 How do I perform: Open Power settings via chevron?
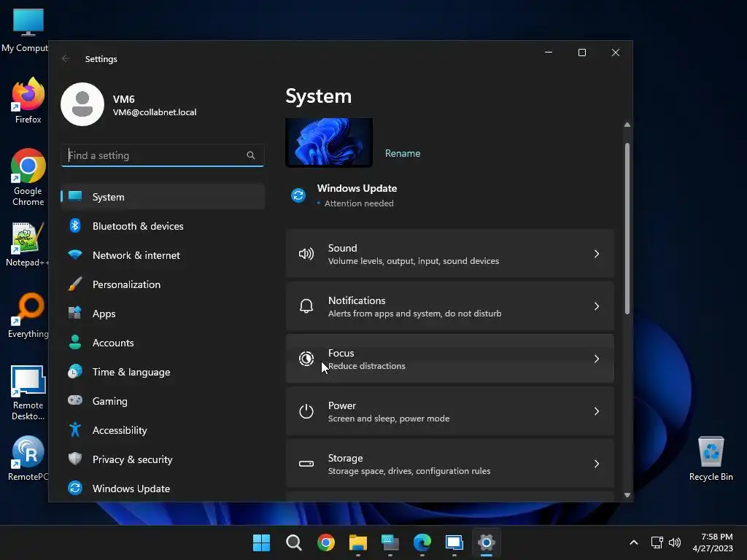597,411
